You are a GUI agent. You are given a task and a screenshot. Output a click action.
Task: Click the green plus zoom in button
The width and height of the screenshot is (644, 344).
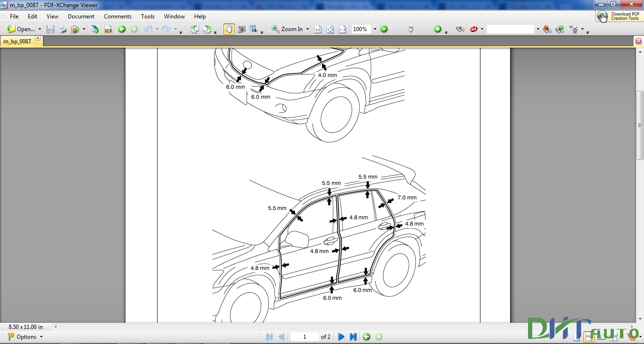click(438, 29)
